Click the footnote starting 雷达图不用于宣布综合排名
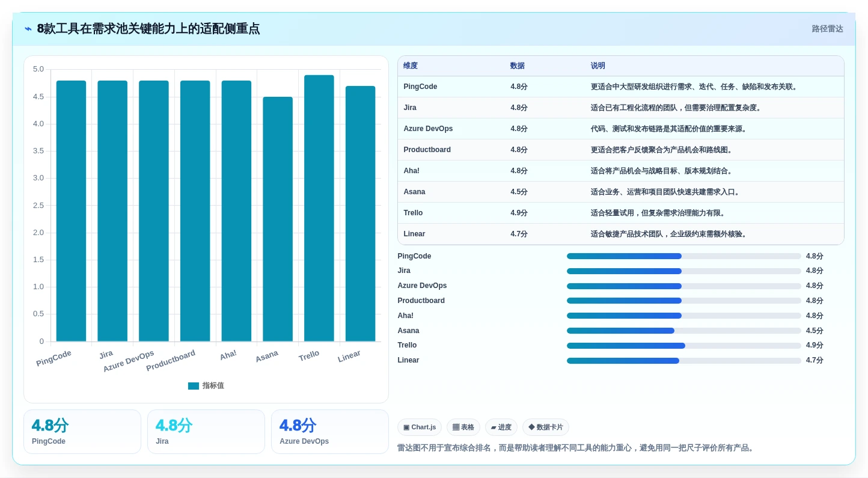This screenshot has height=478, width=868. coord(576,448)
